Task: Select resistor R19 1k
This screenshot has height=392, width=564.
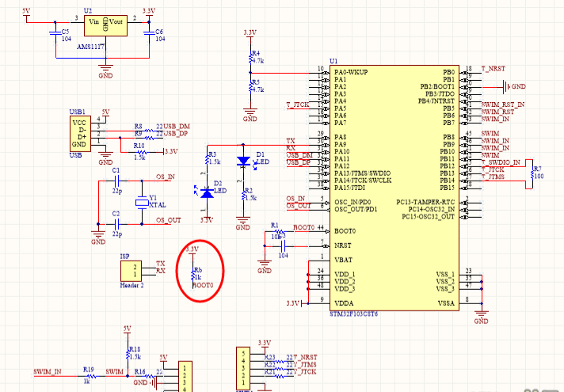Action: click(x=90, y=376)
